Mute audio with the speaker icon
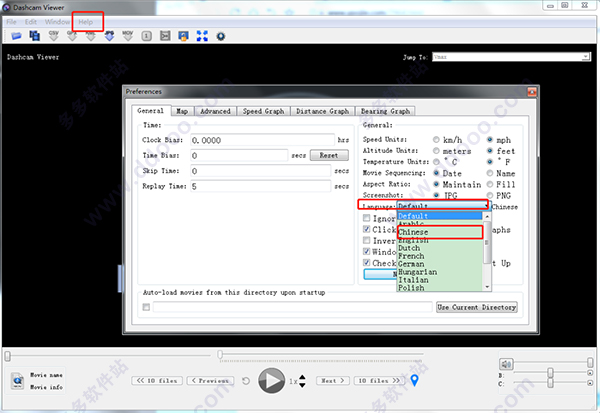This screenshot has width=600, height=413. (x=506, y=364)
